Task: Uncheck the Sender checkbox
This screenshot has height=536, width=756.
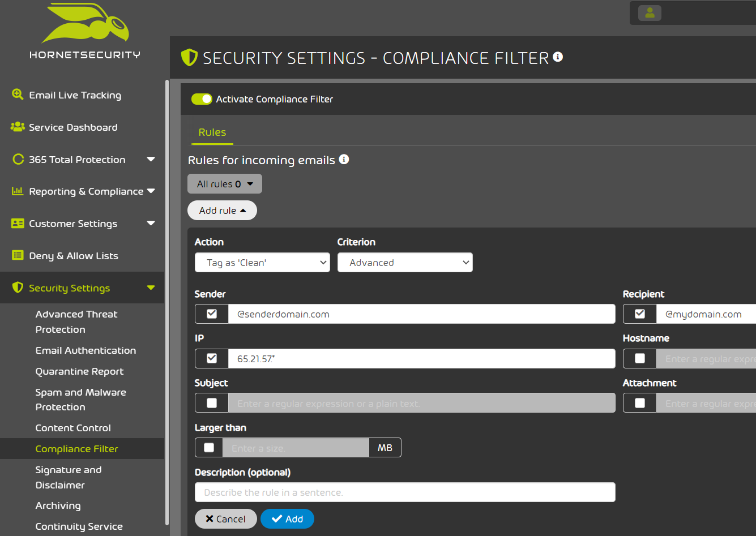Action: (212, 314)
